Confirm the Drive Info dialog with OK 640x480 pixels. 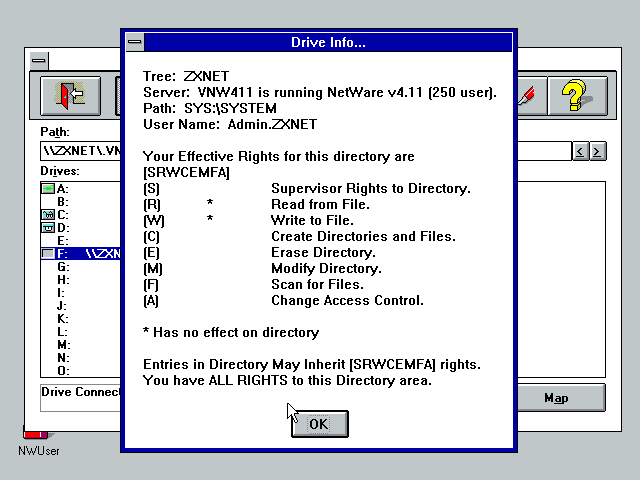pos(320,424)
